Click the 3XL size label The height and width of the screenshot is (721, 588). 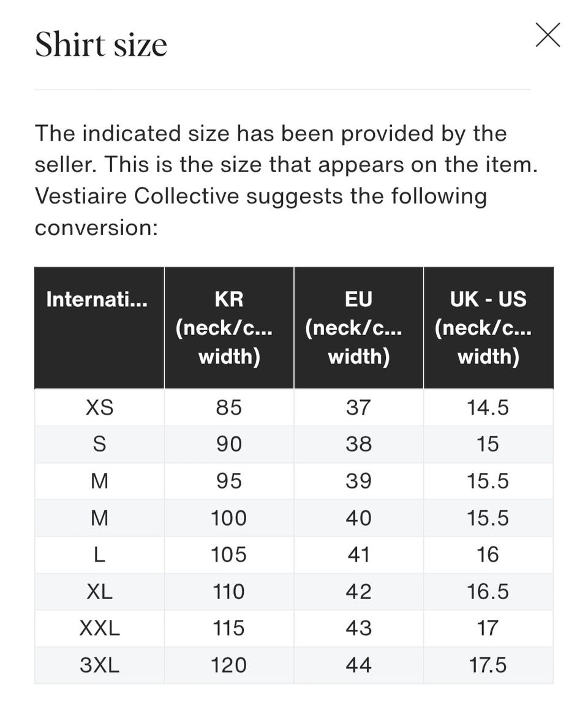[99, 665]
